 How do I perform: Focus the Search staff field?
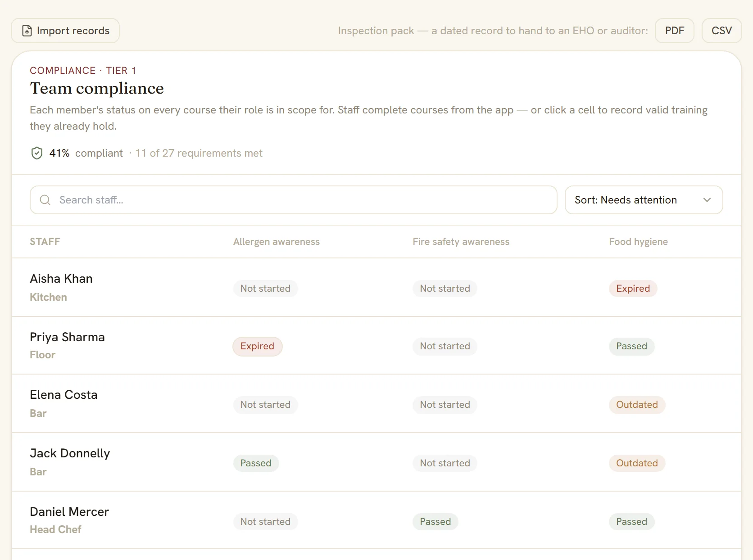294,200
